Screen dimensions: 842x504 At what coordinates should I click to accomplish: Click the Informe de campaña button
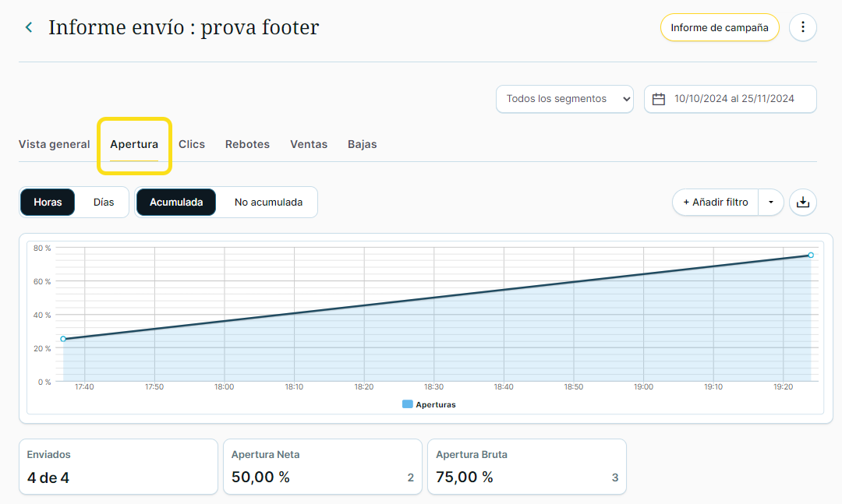tap(720, 27)
